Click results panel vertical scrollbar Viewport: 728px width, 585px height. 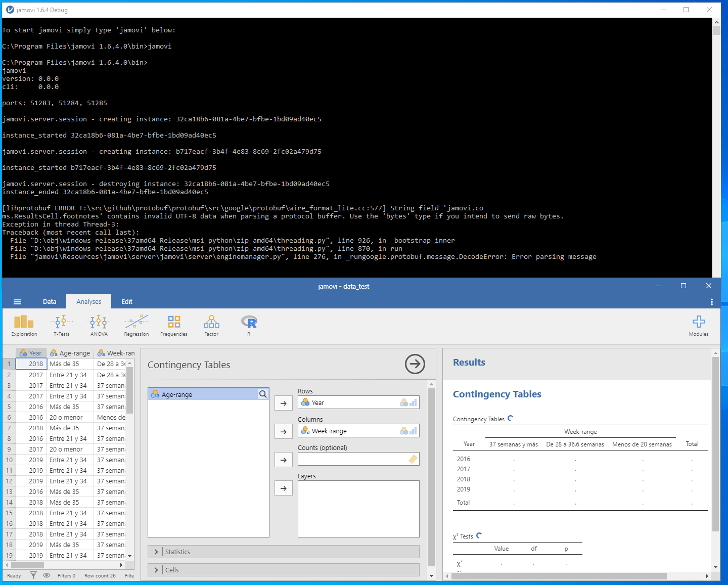(x=715, y=444)
